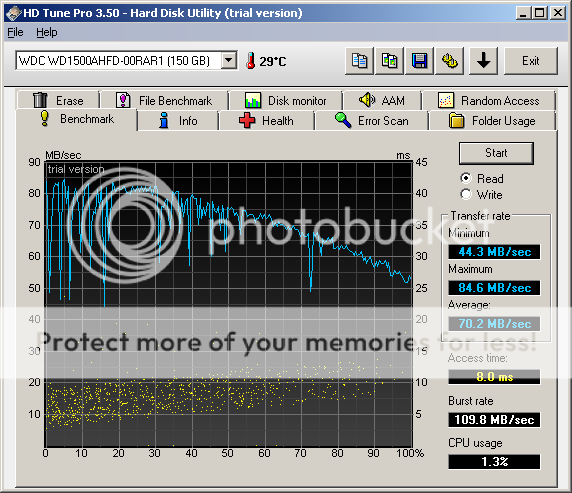Click the 70.2 MB/sec average value
572x493 pixels.
tap(494, 324)
